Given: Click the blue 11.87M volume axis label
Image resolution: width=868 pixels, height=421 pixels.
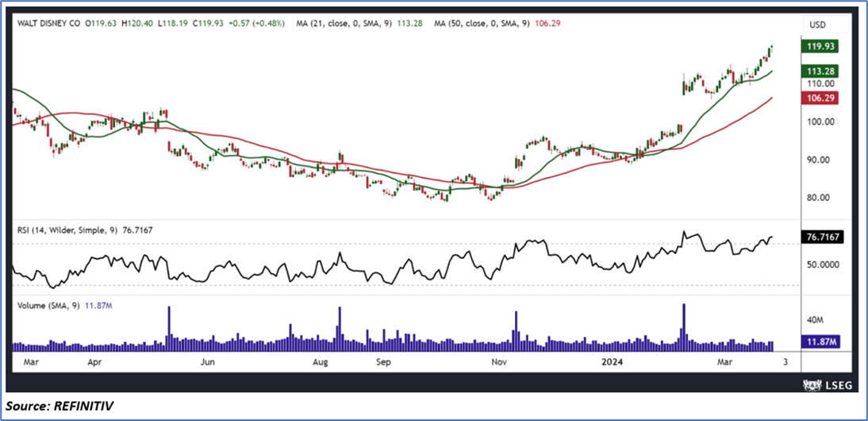Looking at the screenshot, I should point(820,342).
